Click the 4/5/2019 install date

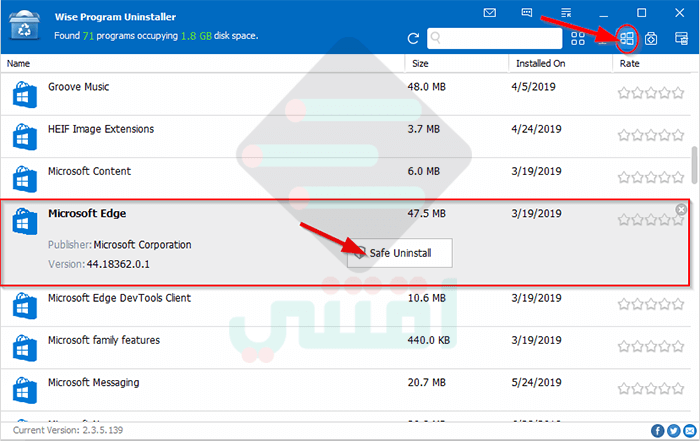pyautogui.click(x=533, y=87)
